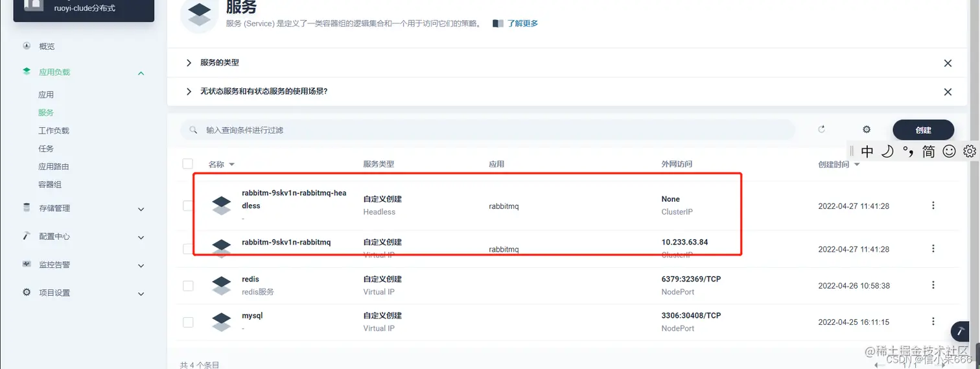Open the 了解更多 link
Image resolution: width=980 pixels, height=369 pixels.
[522, 23]
